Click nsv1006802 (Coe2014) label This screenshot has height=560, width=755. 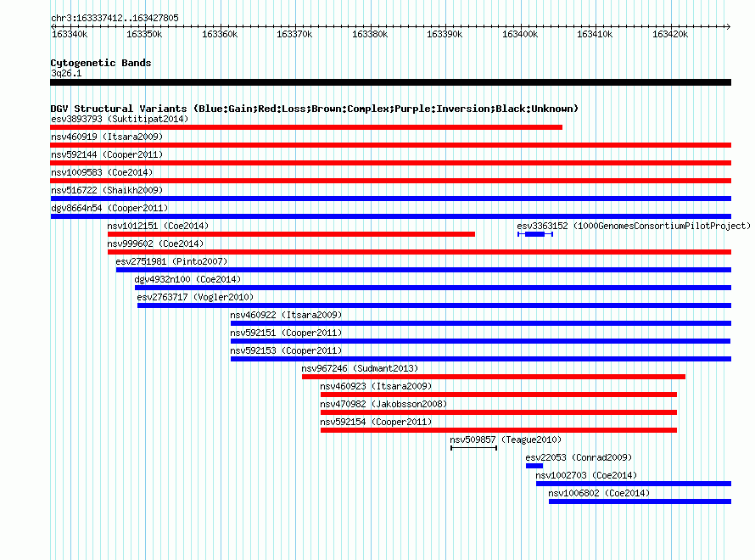coord(599,493)
